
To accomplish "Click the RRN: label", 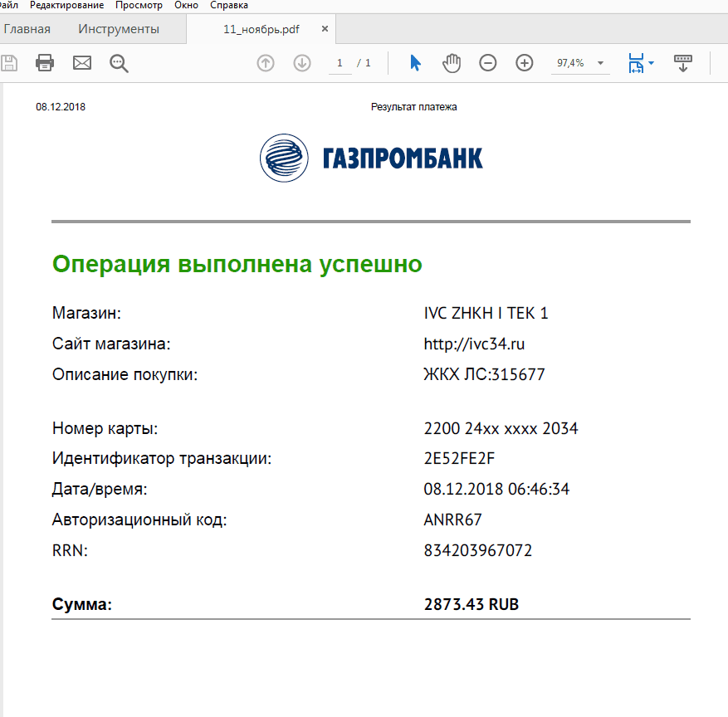I will click(x=70, y=550).
